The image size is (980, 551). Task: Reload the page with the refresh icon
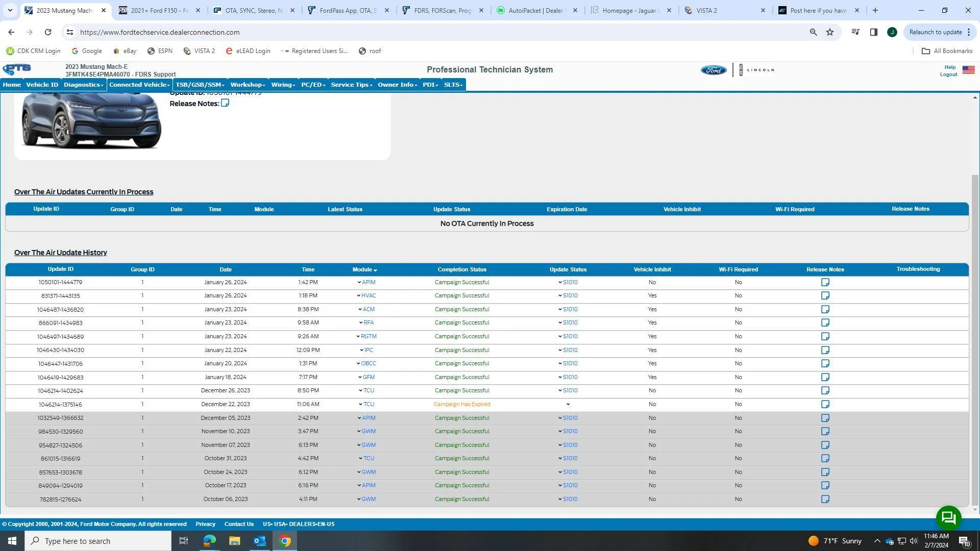(x=48, y=32)
